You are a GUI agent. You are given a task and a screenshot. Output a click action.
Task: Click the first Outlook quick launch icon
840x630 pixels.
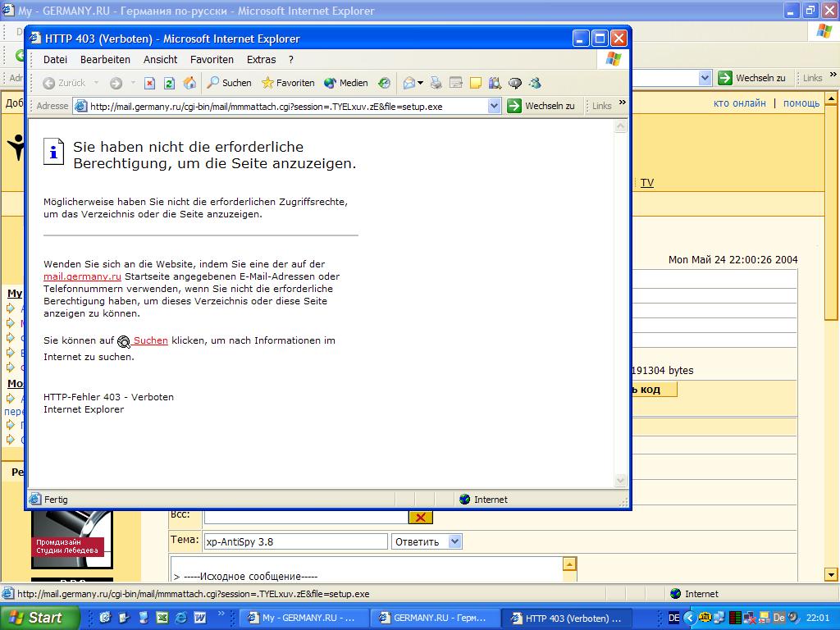pos(105,618)
